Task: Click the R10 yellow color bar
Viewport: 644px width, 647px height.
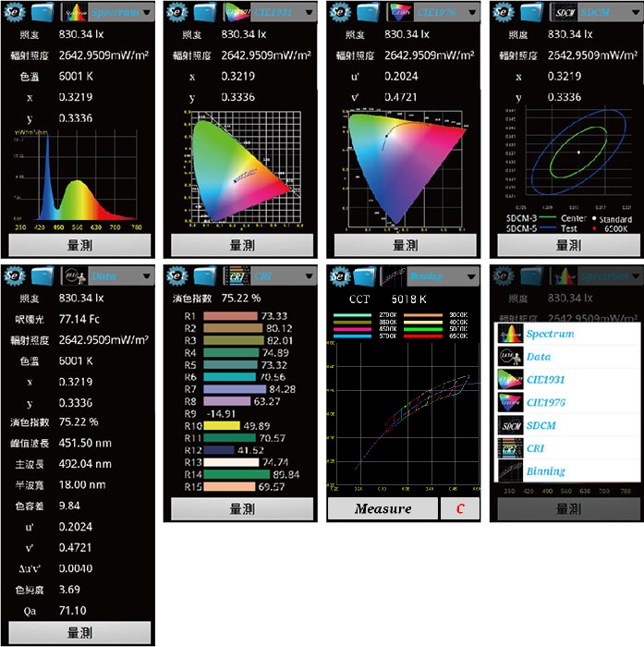Action: (x=222, y=426)
